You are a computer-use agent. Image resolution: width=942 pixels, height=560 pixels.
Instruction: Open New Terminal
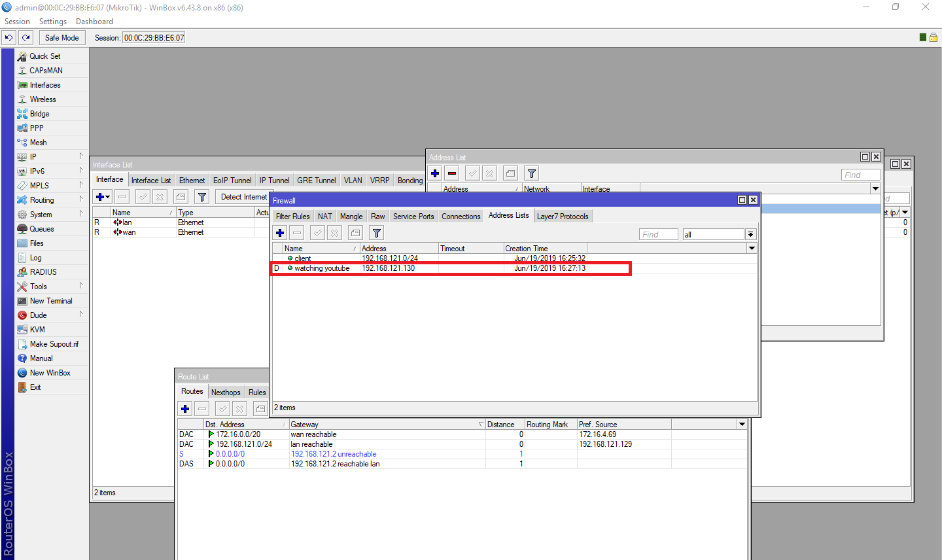point(52,301)
